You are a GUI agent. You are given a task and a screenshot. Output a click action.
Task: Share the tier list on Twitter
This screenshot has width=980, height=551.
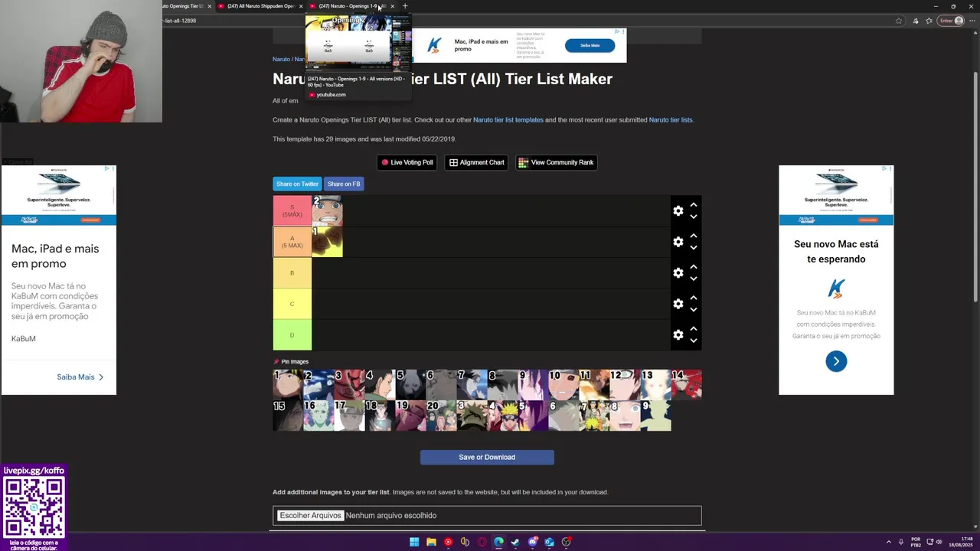pyautogui.click(x=297, y=184)
